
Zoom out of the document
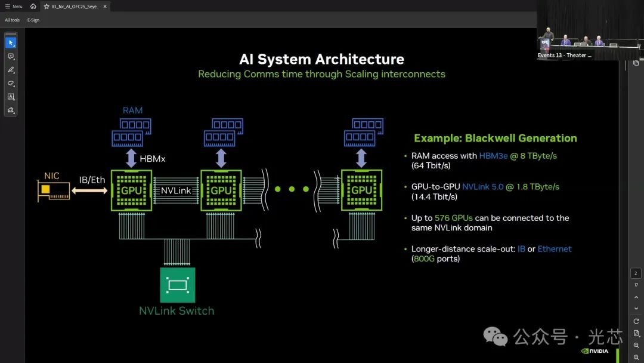pos(636,357)
